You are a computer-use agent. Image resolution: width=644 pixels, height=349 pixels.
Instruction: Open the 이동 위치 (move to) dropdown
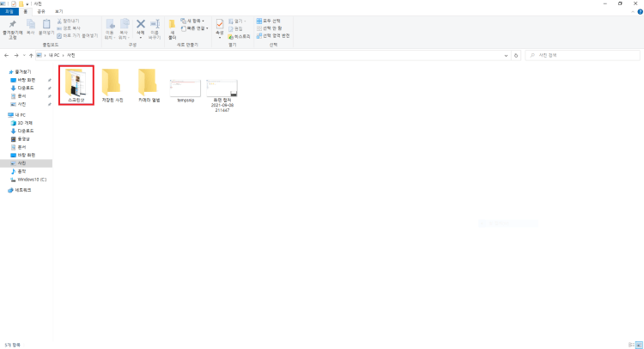click(110, 29)
